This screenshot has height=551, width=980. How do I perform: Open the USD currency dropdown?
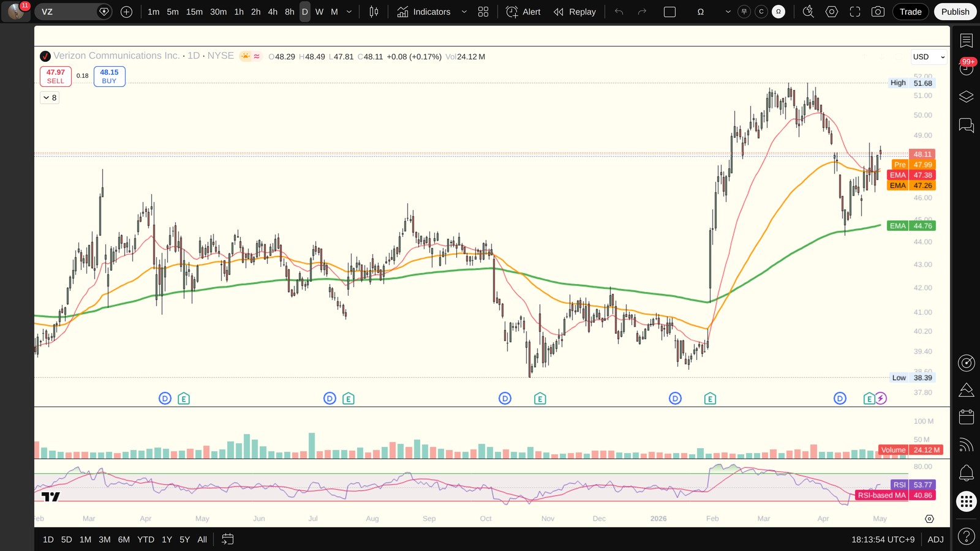pos(929,57)
